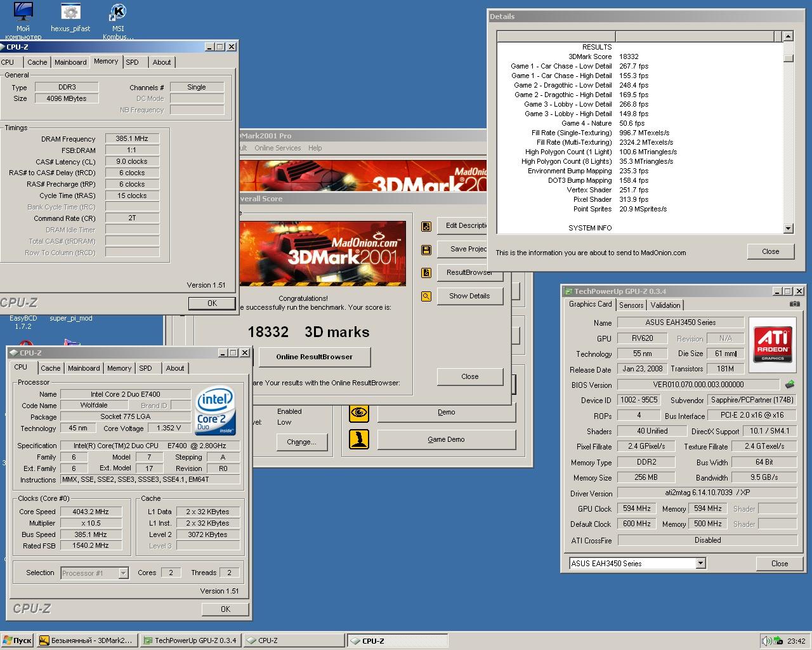Click the Edit Description icon in 3DMark

[x=426, y=226]
